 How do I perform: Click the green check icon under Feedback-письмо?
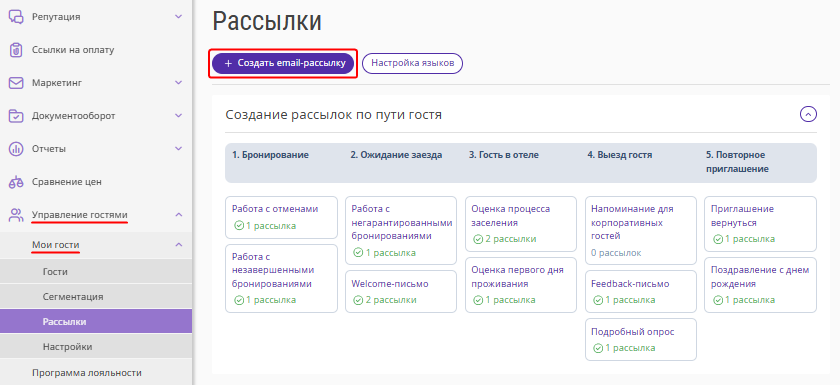(x=598, y=300)
